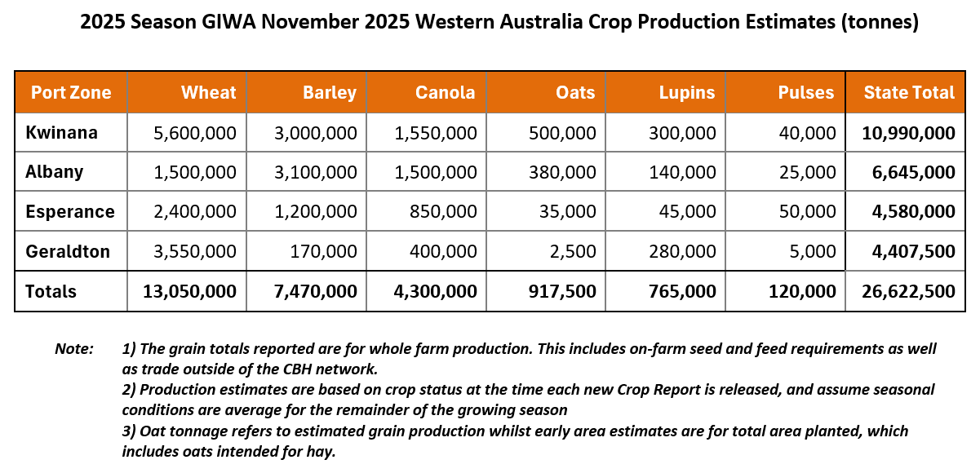Select Esperance canola value 850,000
Screen dimensions: 980x473
(445, 212)
